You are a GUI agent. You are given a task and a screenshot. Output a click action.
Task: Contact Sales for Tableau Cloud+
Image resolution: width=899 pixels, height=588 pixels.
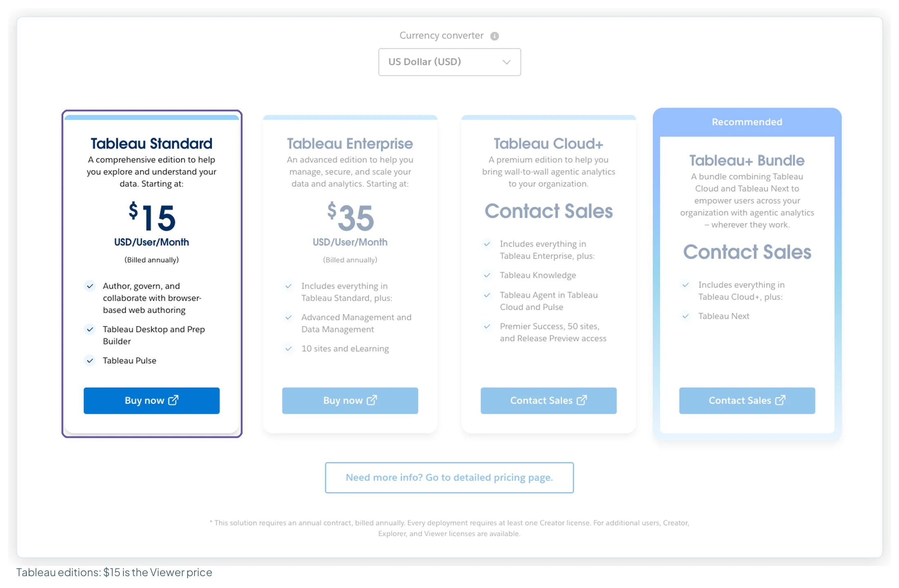click(548, 400)
